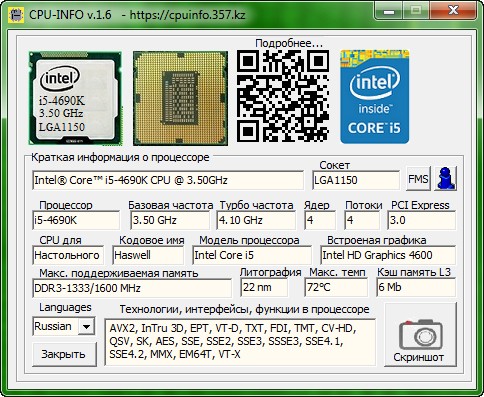Click the Intel HD Graphics 4600 field
The height and width of the screenshot is (397, 484).
pyautogui.click(x=388, y=255)
